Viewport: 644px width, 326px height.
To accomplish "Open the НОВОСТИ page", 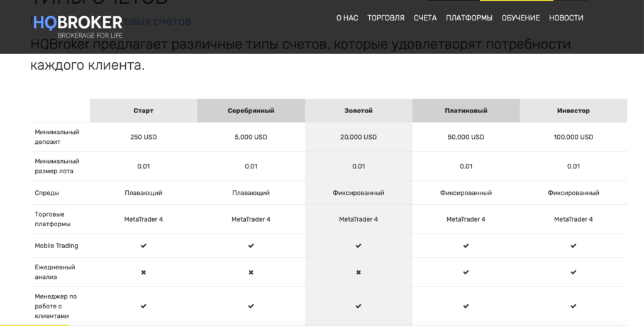I will pyautogui.click(x=566, y=18).
